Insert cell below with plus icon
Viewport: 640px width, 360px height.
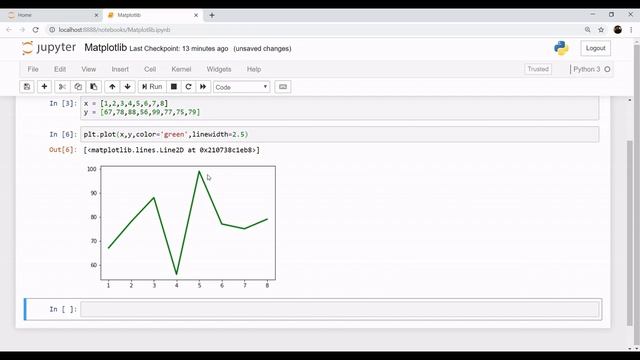[44, 87]
